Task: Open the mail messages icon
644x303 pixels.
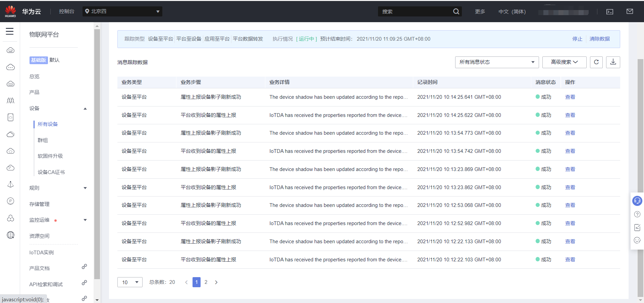Action: (630, 11)
